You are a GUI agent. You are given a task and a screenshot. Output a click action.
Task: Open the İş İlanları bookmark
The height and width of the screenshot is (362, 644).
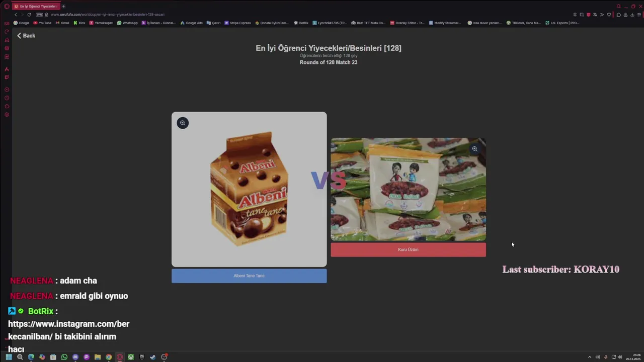[x=159, y=23]
